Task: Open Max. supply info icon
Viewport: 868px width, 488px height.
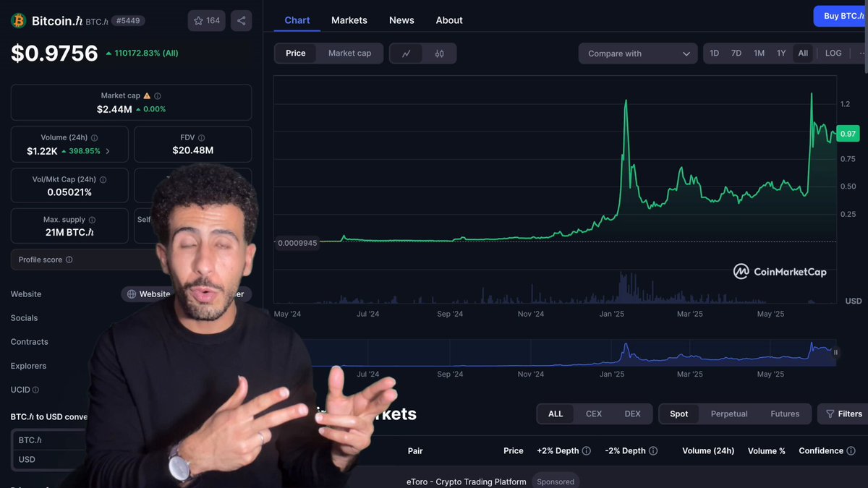Action: pos(92,220)
